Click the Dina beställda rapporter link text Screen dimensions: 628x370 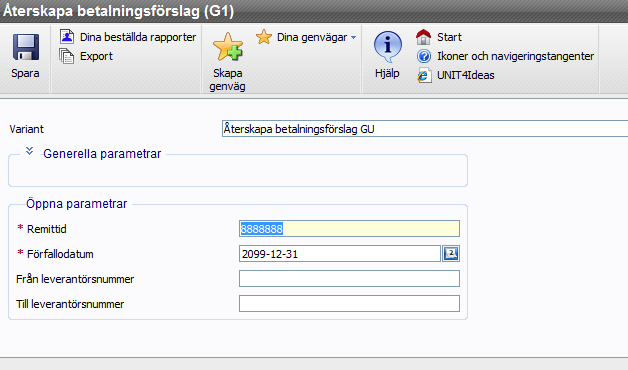(x=138, y=37)
